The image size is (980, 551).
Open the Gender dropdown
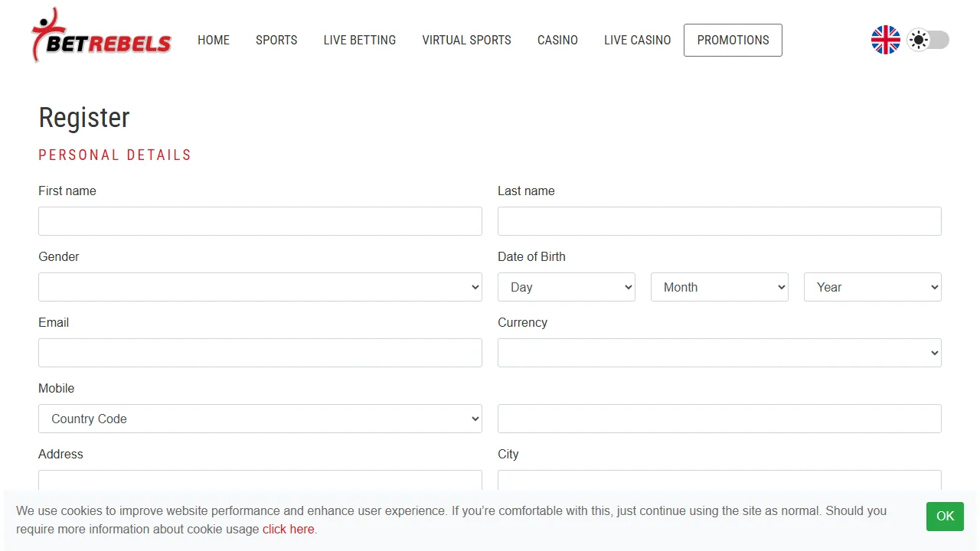[x=260, y=287]
